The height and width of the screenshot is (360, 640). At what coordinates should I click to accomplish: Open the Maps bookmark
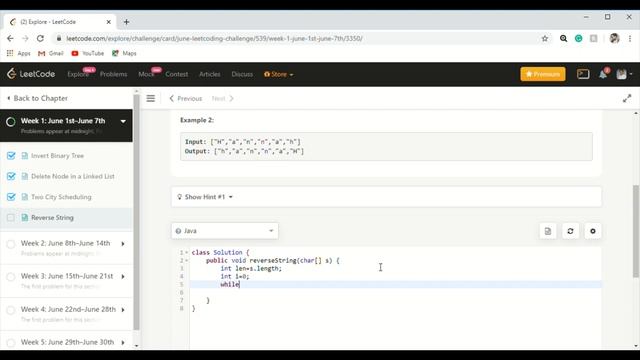(124, 53)
